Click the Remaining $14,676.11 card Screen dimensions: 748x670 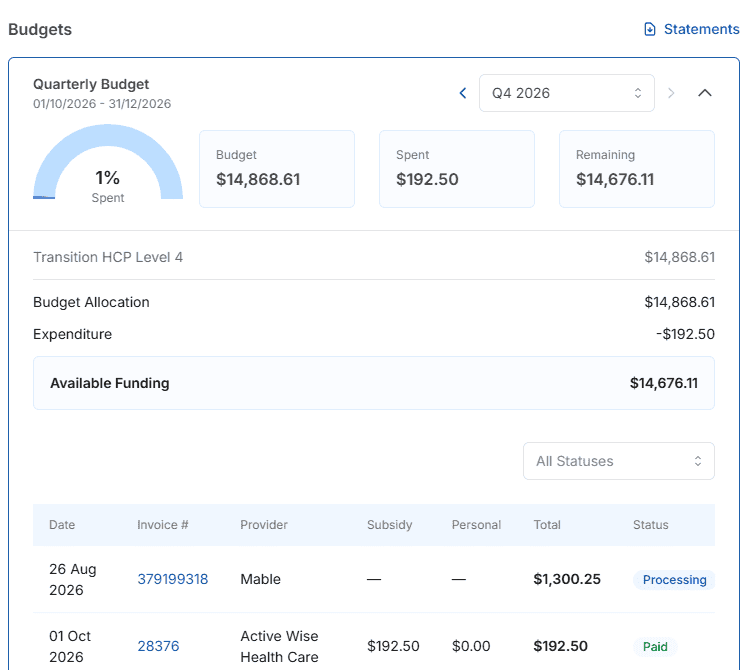pos(637,169)
